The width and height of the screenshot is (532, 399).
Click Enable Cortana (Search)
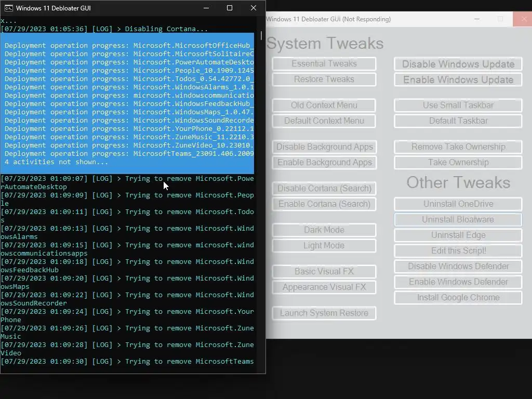[324, 204]
